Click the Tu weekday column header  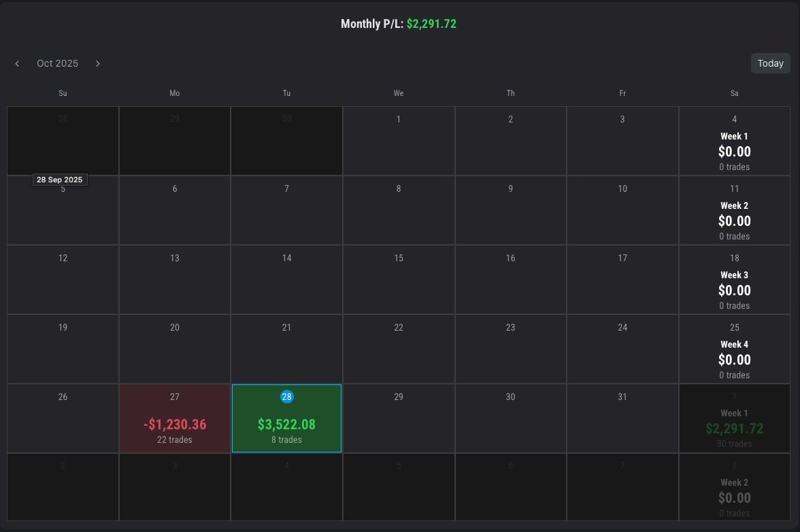287,93
